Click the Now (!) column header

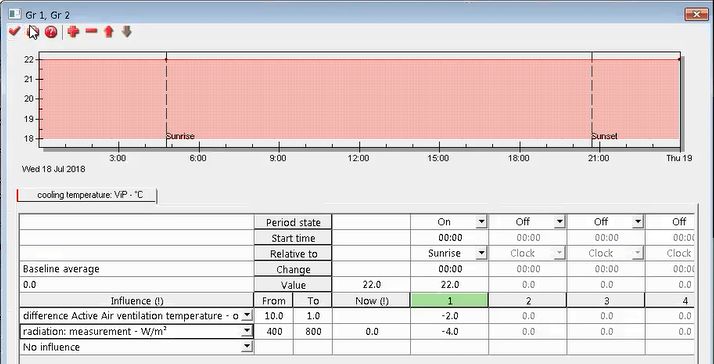pyautogui.click(x=372, y=300)
